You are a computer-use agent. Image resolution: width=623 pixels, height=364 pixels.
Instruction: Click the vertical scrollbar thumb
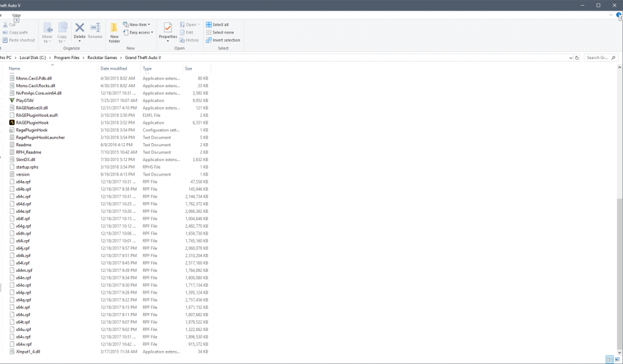[x=620, y=274]
